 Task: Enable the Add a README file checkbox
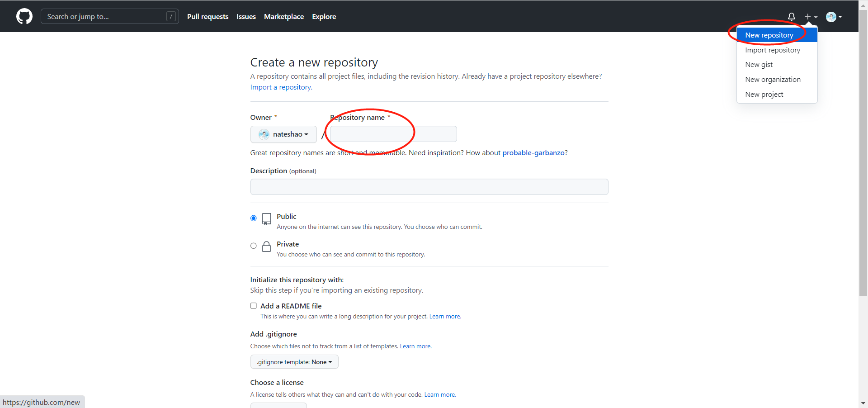coord(254,306)
